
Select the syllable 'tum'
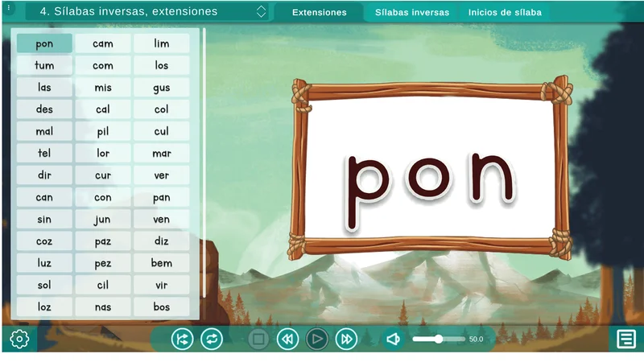coord(44,65)
